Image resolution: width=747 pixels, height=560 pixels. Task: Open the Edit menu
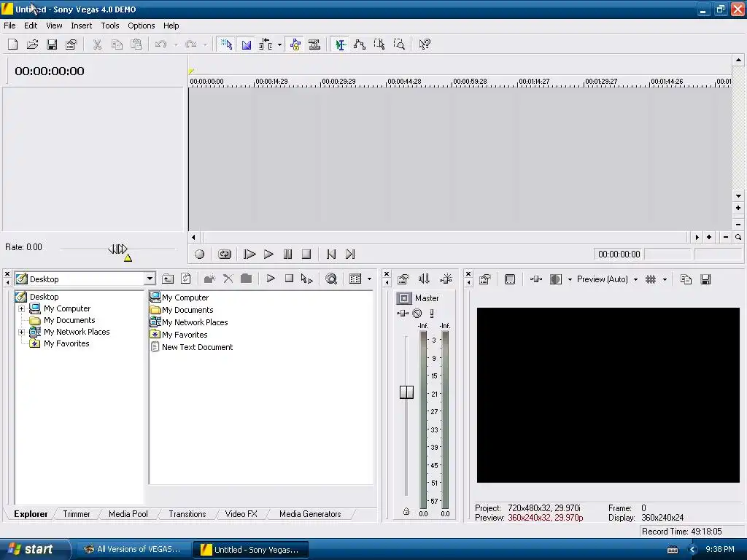31,26
